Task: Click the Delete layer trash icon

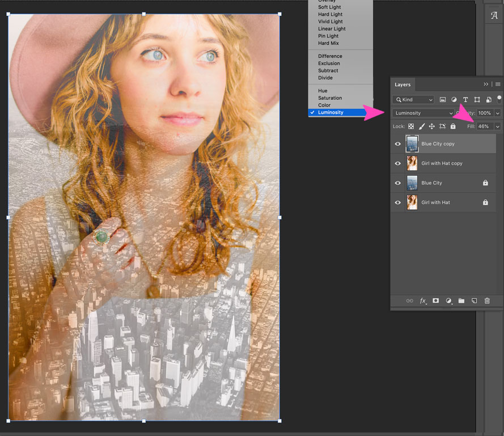Action: pyautogui.click(x=487, y=301)
